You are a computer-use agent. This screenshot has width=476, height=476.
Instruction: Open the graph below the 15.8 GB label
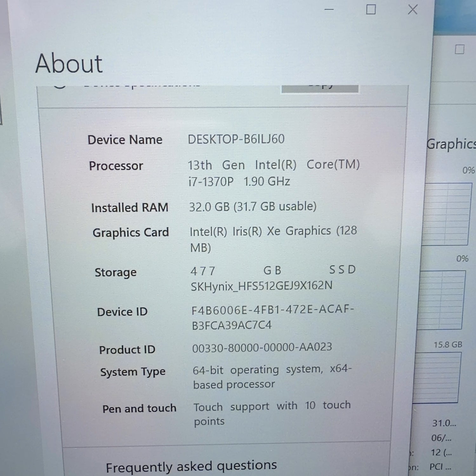(437, 378)
